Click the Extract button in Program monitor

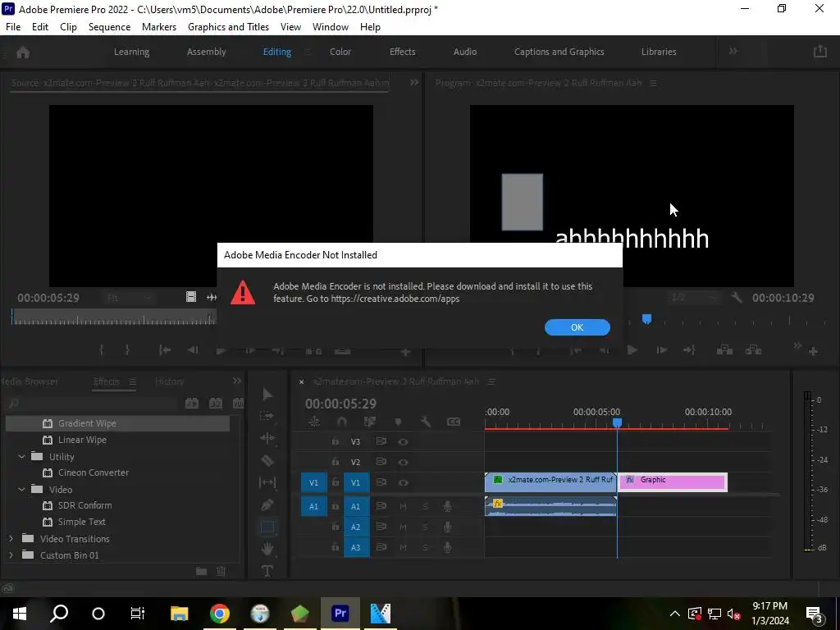(753, 349)
